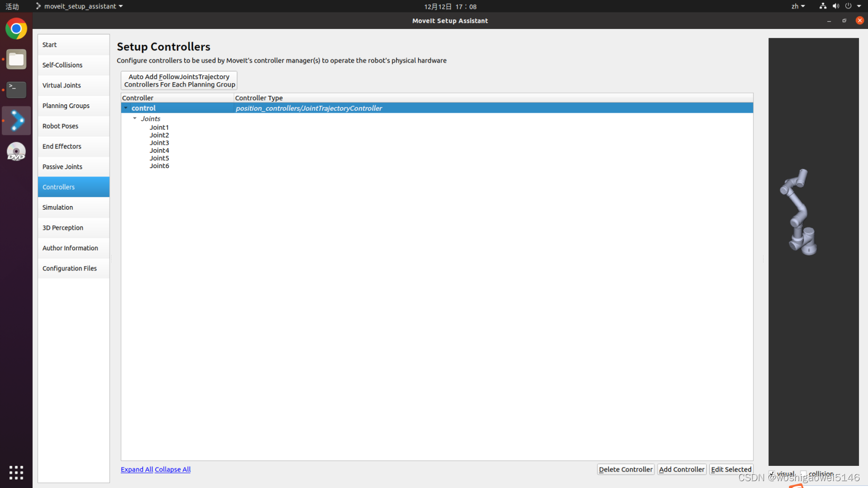
Task: Open the Robot Poses step
Action: (74, 126)
